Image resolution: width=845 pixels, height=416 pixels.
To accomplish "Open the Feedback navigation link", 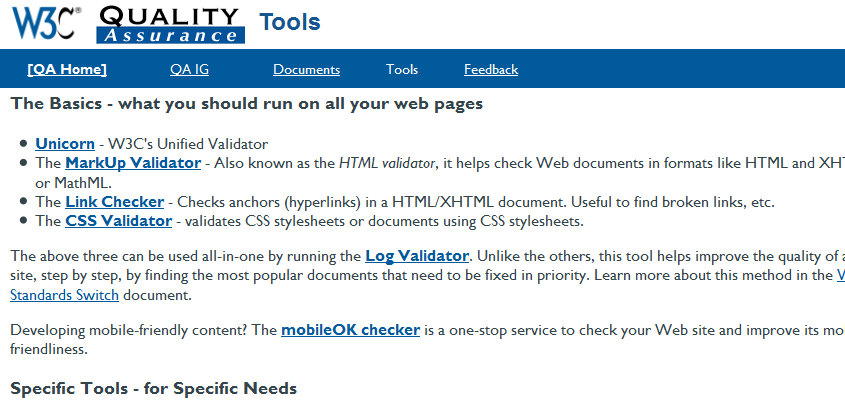I will point(491,70).
